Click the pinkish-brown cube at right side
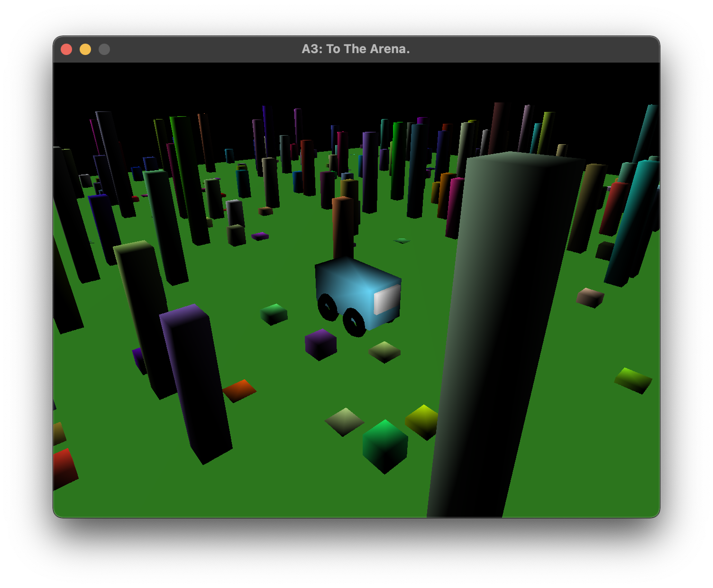The width and height of the screenshot is (713, 588). coord(590,298)
